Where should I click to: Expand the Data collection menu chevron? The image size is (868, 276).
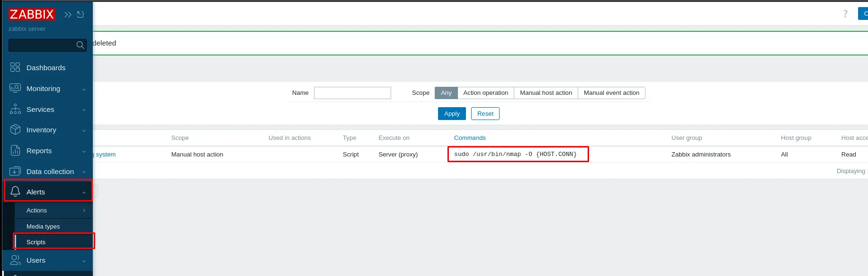click(84, 172)
